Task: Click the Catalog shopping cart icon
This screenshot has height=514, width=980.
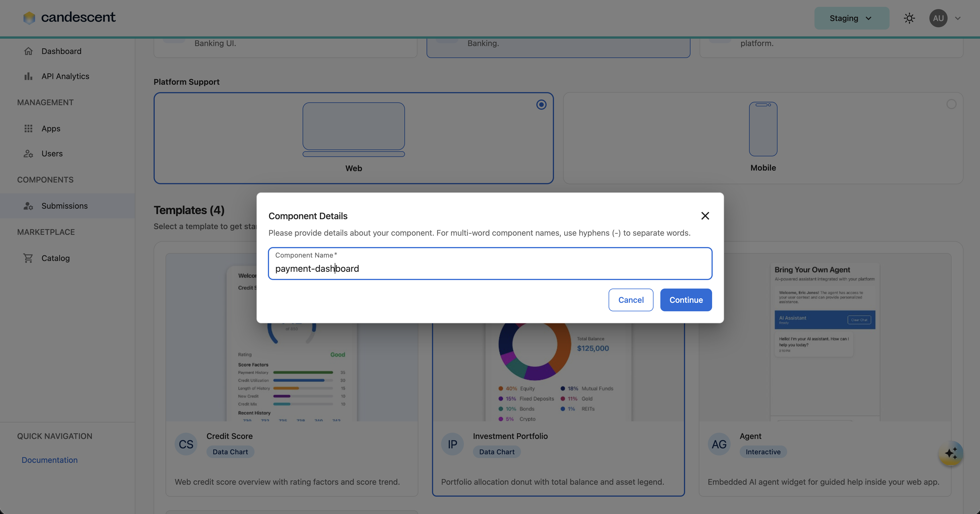Action: pos(28,258)
